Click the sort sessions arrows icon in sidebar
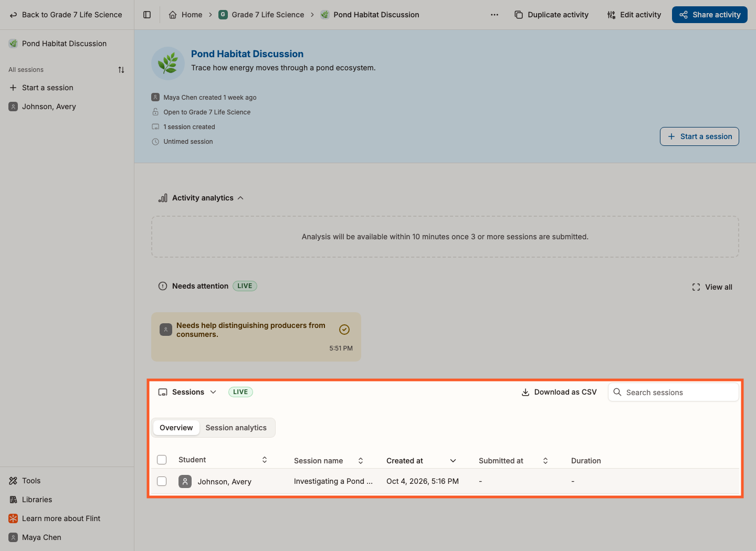 click(x=121, y=70)
